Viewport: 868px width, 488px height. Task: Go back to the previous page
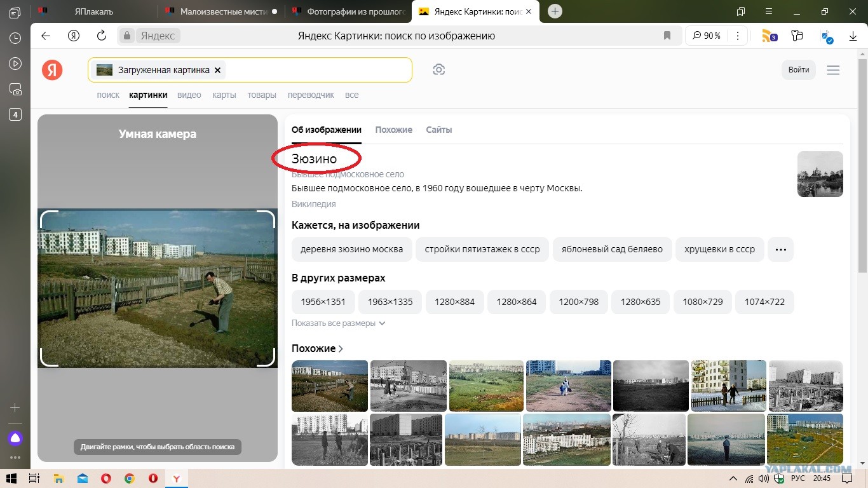click(46, 36)
